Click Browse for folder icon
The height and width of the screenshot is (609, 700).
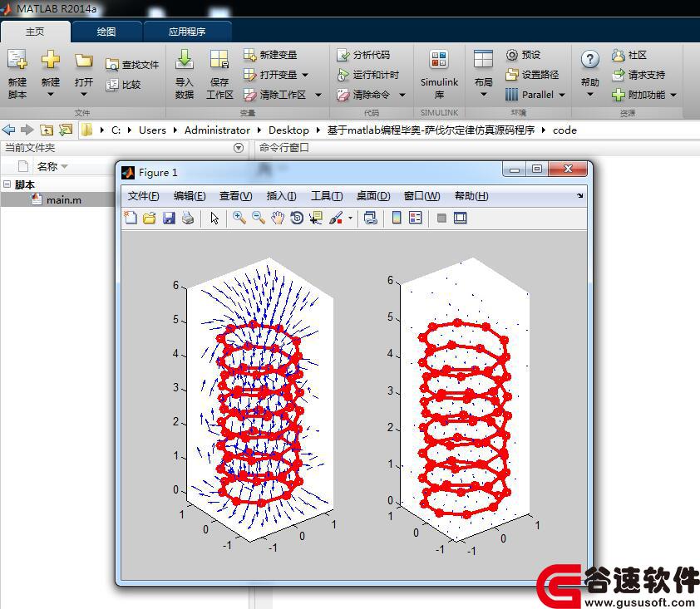66,130
